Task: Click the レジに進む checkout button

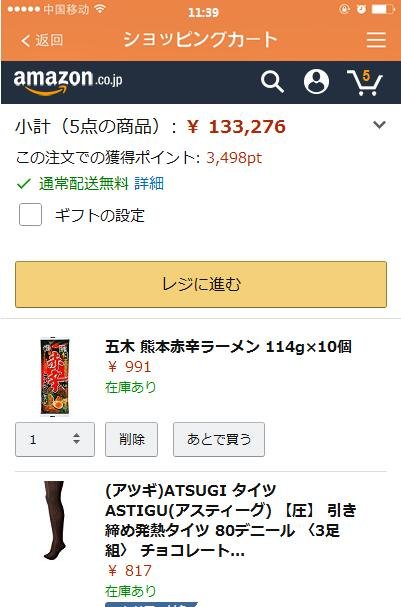Action: 201,285
